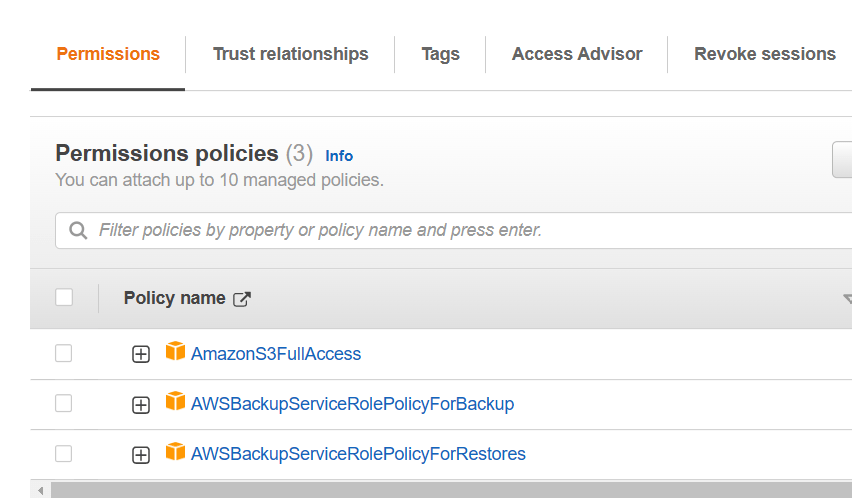Open the Access Advisor tab
Screen dimensions: 852x498
(x=577, y=54)
